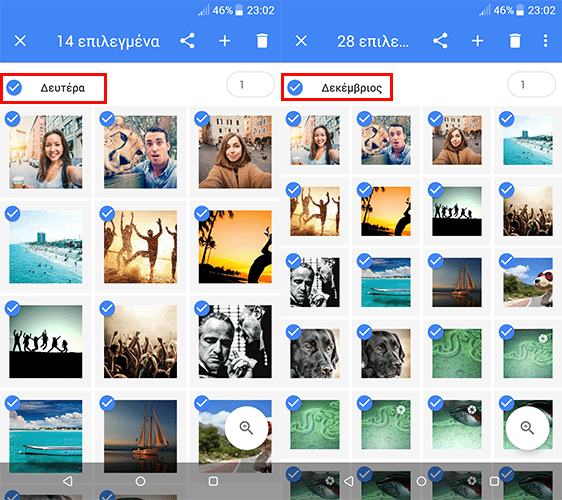Tap Android back button on left screen
The image size is (562, 500).
point(67,481)
